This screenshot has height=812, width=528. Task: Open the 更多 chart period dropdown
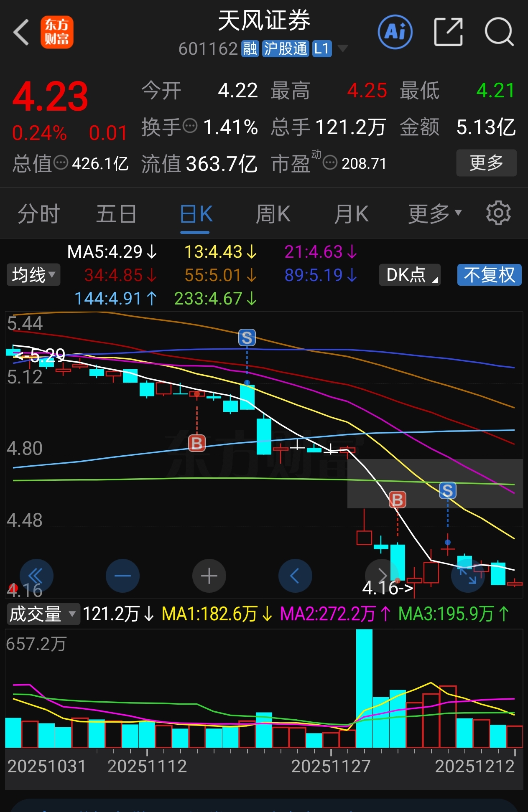[x=435, y=214]
